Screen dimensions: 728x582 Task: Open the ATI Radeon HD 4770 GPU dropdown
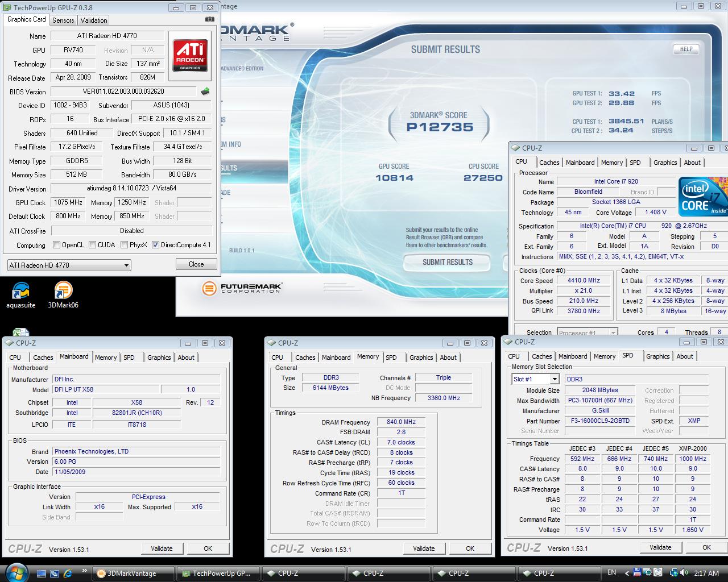click(69, 265)
